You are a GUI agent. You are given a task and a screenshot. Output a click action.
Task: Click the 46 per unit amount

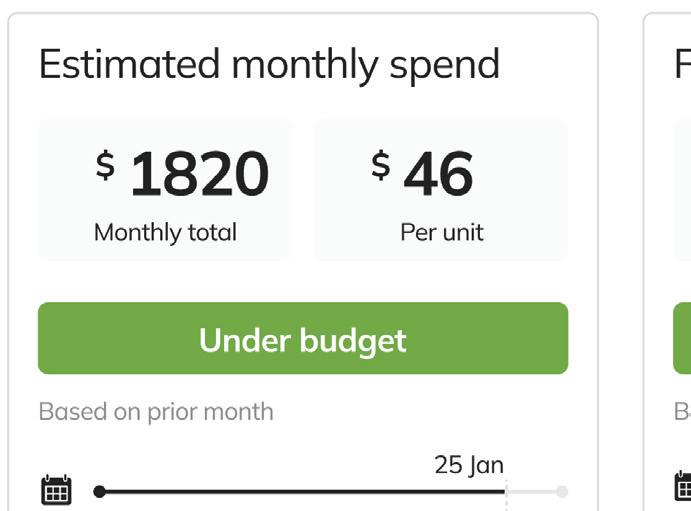click(x=438, y=174)
